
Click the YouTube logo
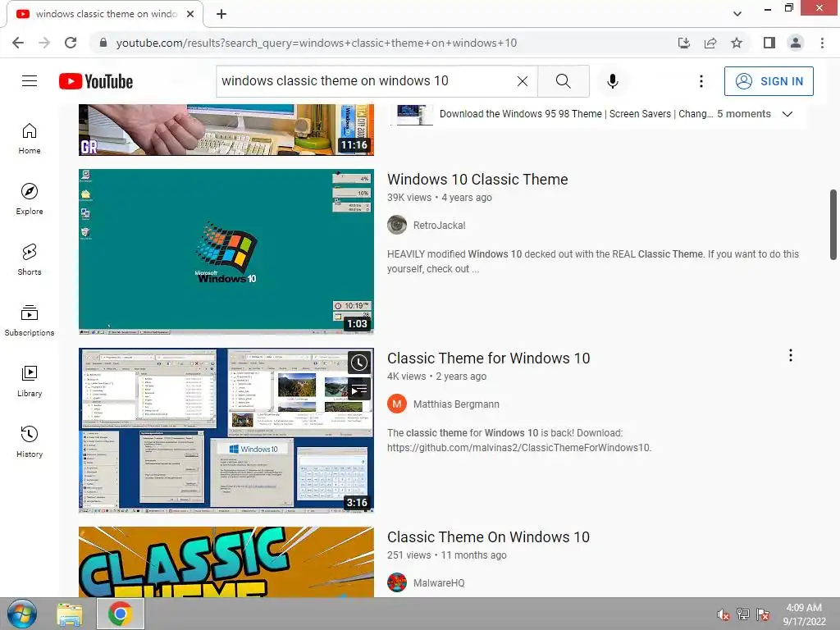coord(96,81)
